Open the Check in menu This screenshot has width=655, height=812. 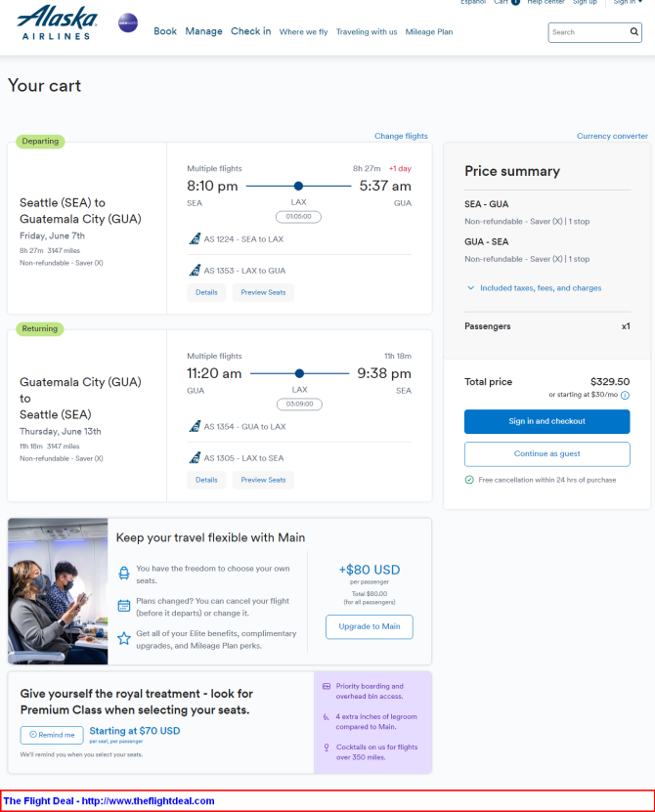coord(250,31)
